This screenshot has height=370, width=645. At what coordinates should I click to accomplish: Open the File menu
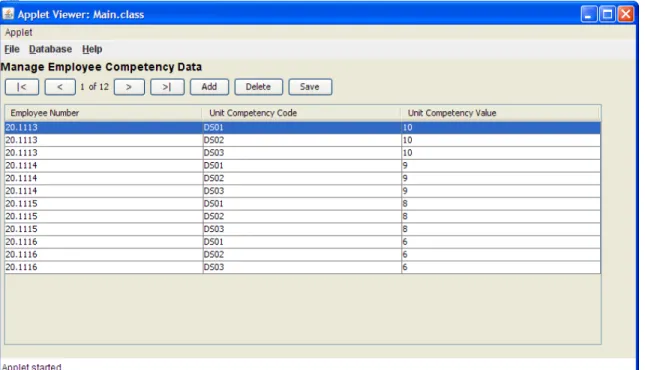(x=12, y=49)
